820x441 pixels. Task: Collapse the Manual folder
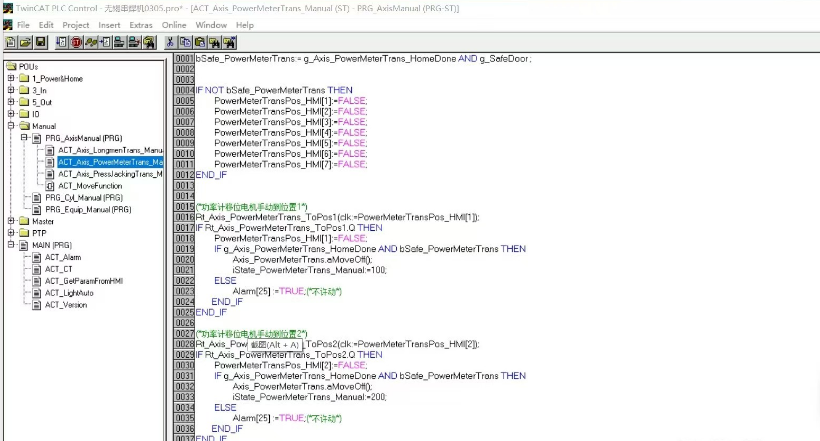pyautogui.click(x=11, y=126)
